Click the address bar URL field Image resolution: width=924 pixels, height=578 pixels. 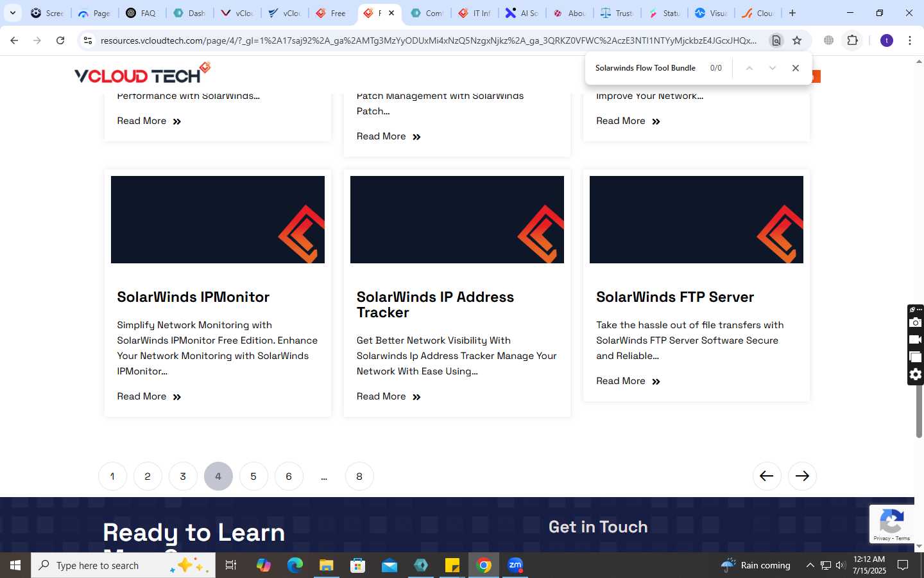429,40
